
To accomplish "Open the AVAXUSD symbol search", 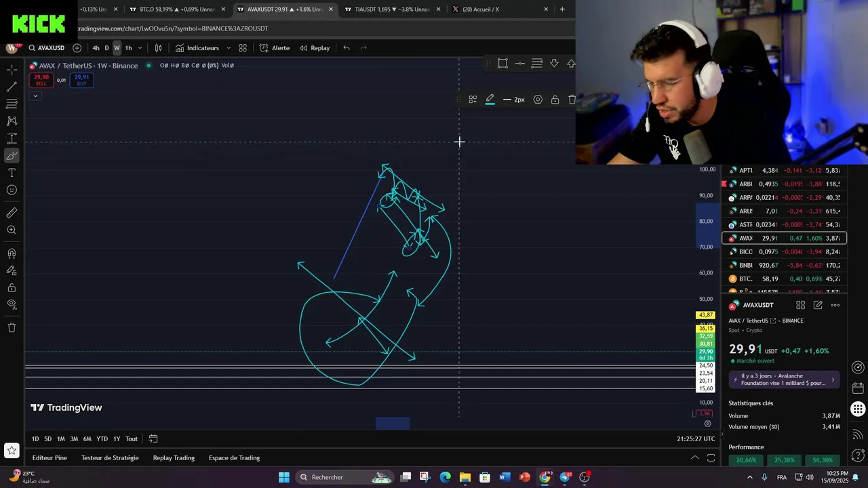I will [x=46, y=48].
